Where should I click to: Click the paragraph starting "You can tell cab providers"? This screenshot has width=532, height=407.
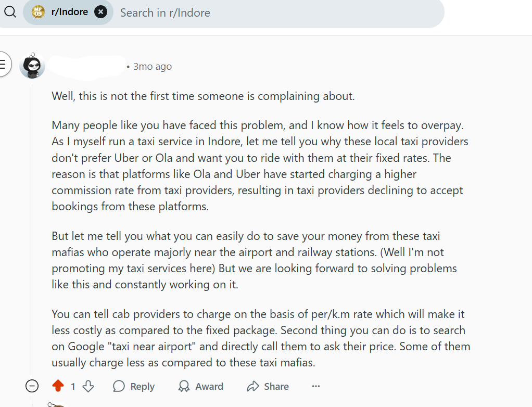tap(260, 338)
